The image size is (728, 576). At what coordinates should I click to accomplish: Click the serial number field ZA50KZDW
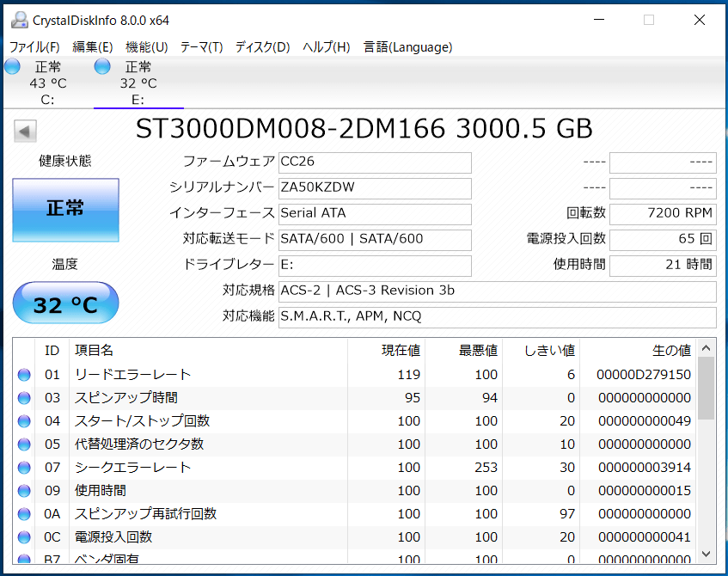click(375, 188)
